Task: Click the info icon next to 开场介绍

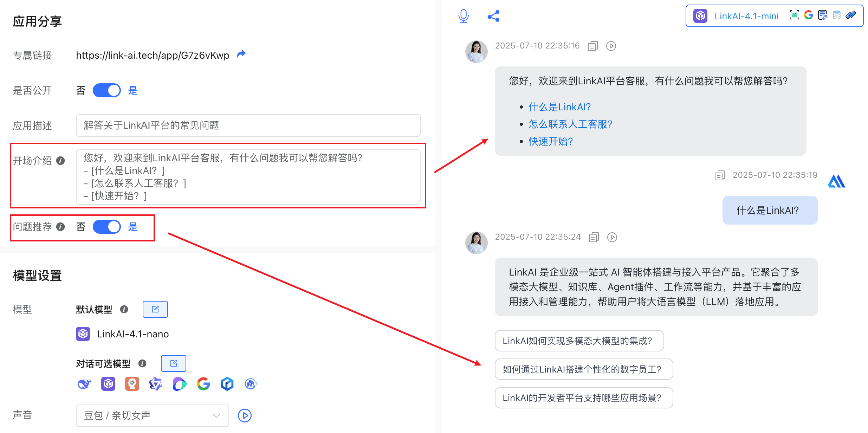Action: tap(60, 161)
